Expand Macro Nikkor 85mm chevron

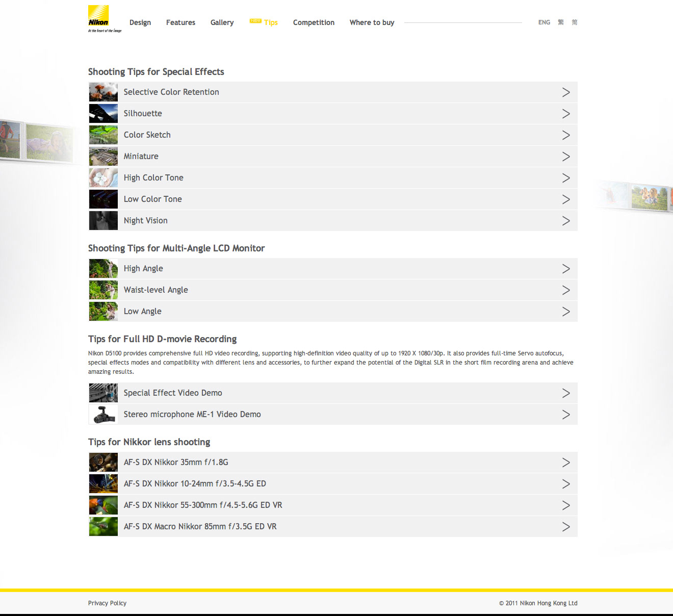click(566, 527)
